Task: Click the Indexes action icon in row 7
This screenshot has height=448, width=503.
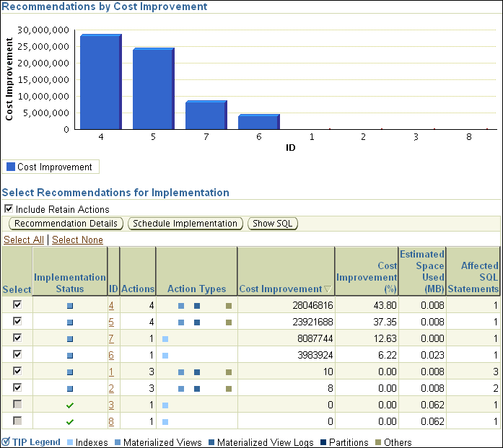Action: click(165, 339)
